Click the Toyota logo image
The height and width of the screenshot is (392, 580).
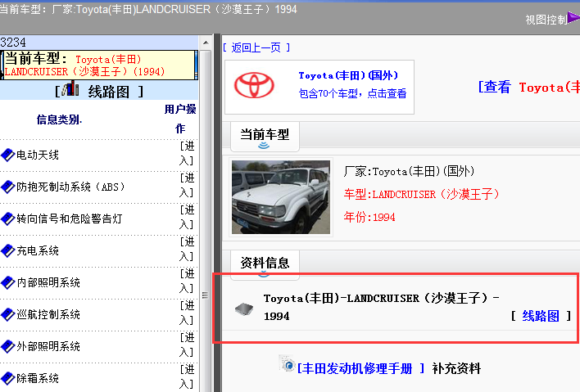click(254, 85)
